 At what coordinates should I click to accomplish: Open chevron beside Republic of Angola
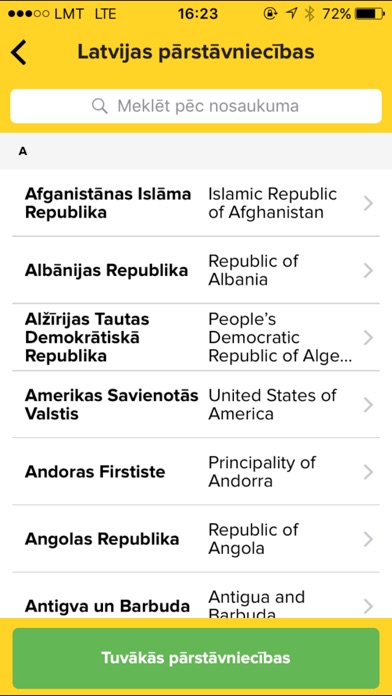click(x=368, y=539)
